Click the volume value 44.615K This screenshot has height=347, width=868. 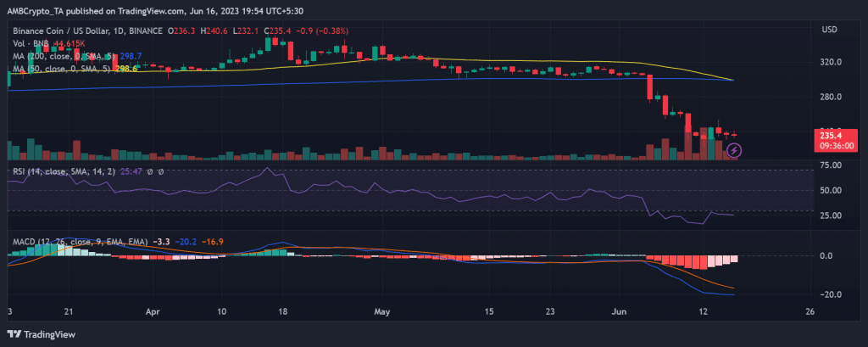(x=70, y=43)
